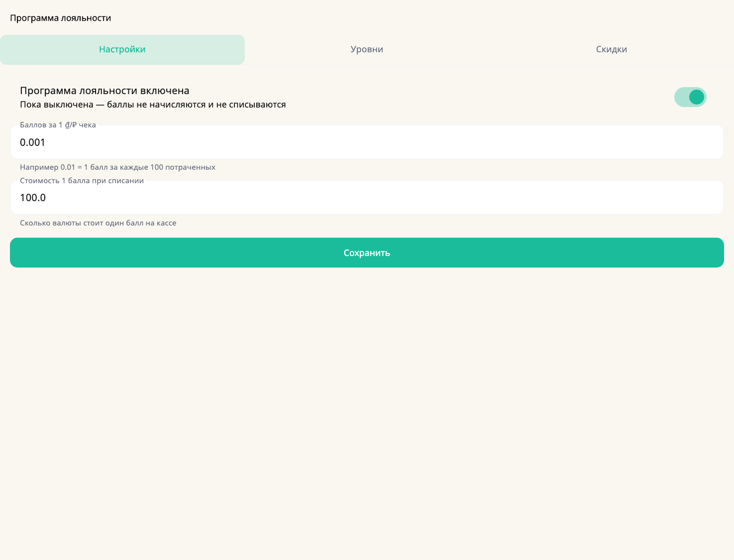Click the Программа лояльности page title
This screenshot has height=560, width=734.
[61, 18]
